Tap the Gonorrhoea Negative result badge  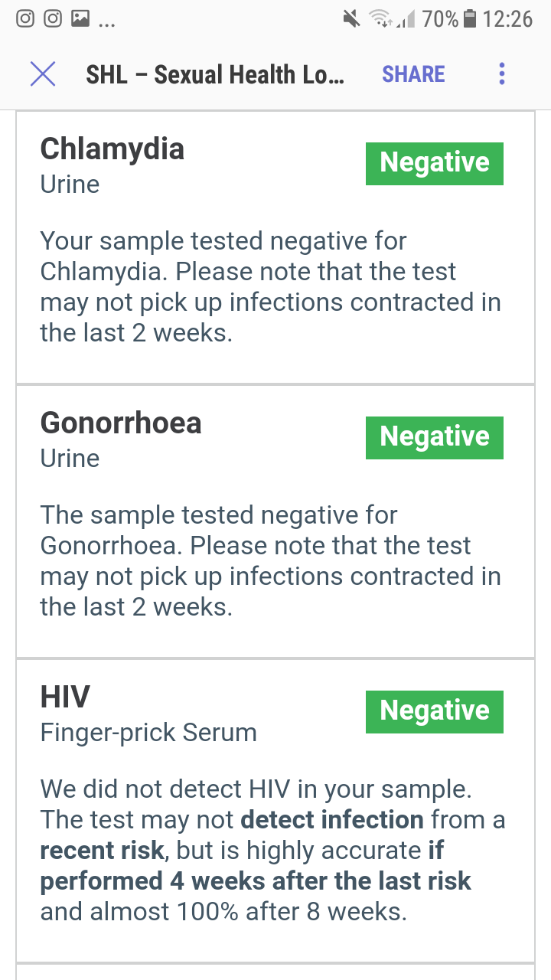(x=435, y=437)
